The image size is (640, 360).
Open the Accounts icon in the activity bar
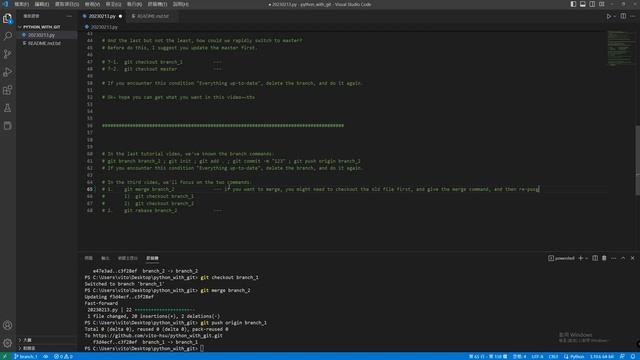pos(7,325)
